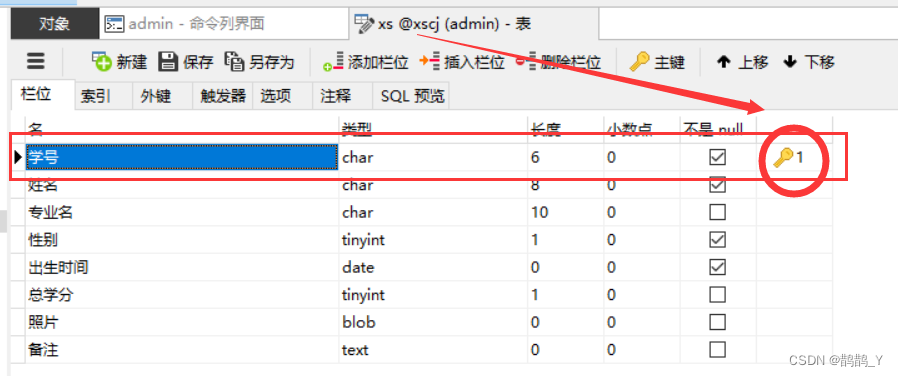Open the SQL 预览 tab
Viewport: 898px width, 376px height.
tap(412, 96)
